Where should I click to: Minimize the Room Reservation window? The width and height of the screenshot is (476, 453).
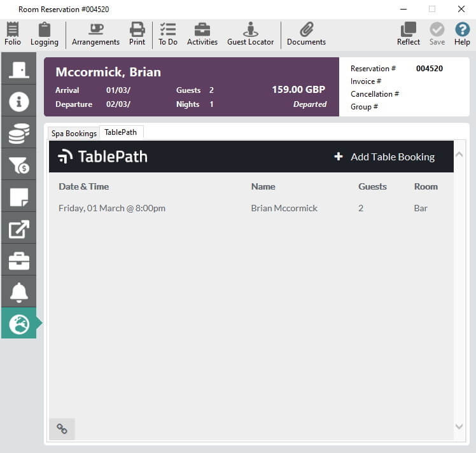click(403, 9)
